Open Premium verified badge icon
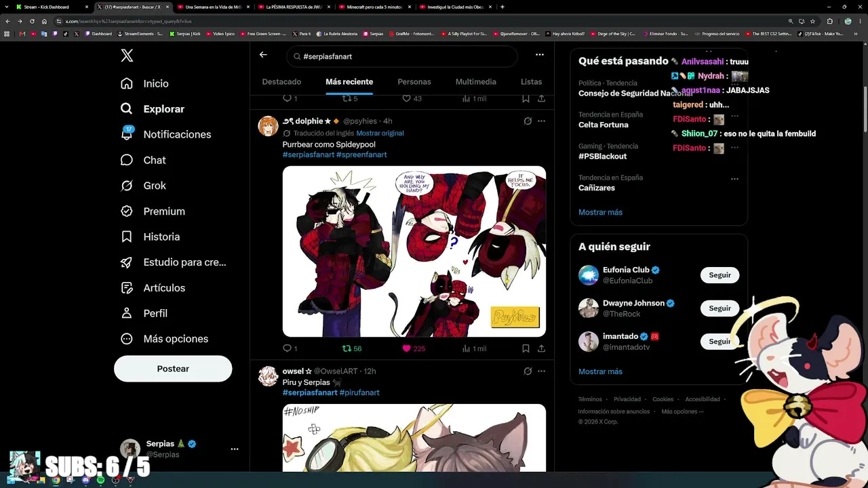Screen dimensions: 868x488 pos(127,211)
